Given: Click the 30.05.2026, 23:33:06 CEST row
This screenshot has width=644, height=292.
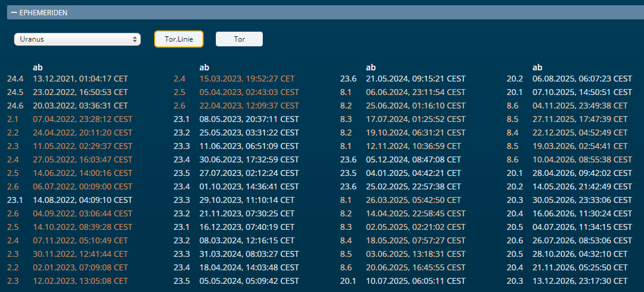Looking at the screenshot, I should click(582, 200).
